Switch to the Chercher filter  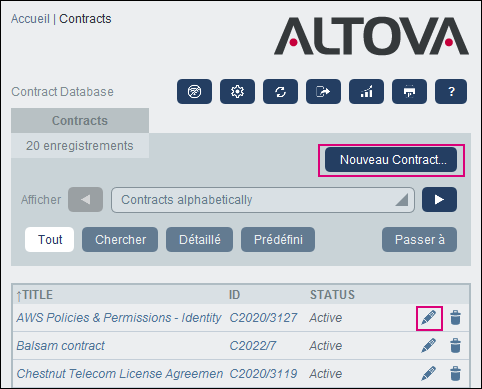pyautogui.click(x=120, y=240)
